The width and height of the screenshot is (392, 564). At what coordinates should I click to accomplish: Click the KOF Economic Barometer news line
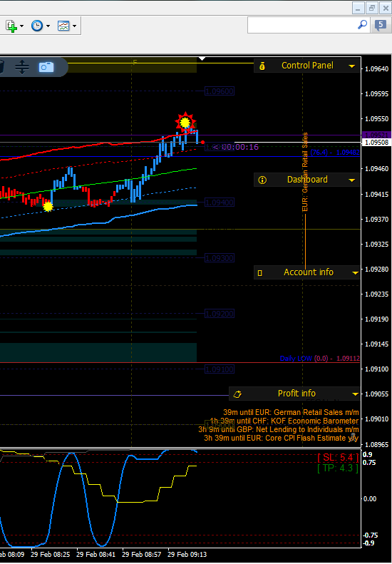[x=284, y=421]
